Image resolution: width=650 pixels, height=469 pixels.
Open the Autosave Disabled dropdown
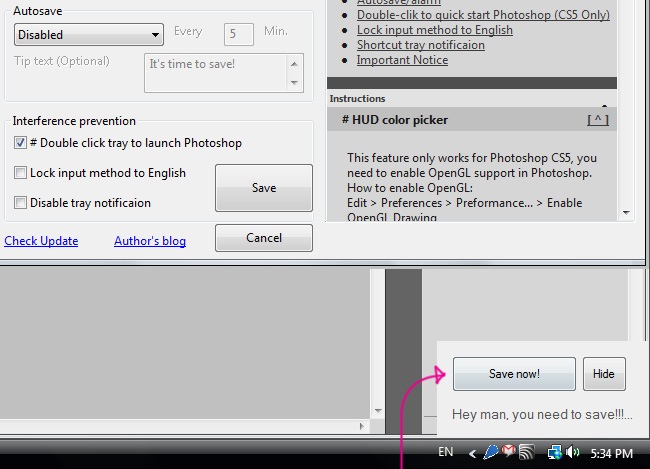[89, 35]
